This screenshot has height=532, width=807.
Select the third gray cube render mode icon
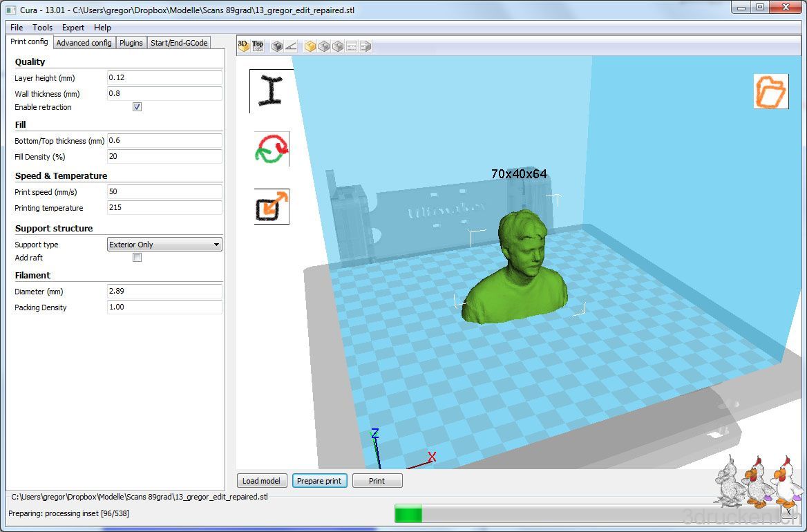pyautogui.click(x=338, y=46)
